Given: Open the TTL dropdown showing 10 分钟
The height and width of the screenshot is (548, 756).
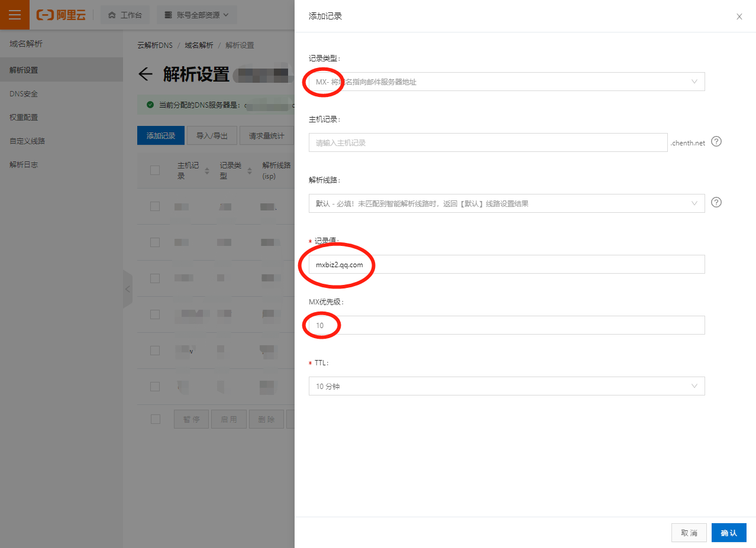Looking at the screenshot, I should 506,386.
